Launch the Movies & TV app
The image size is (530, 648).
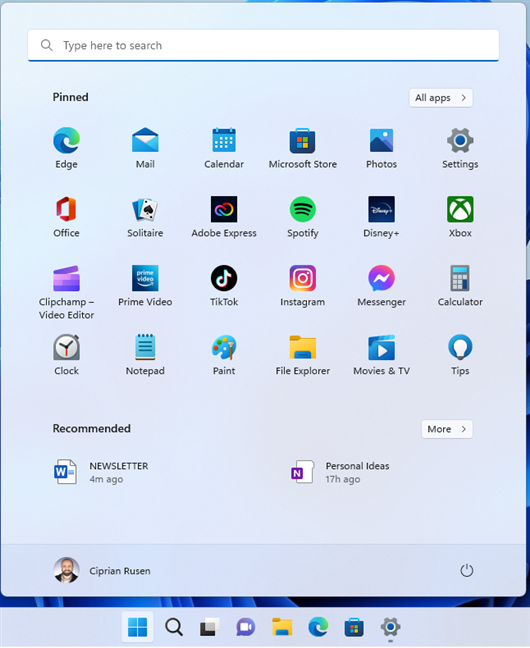(381, 355)
